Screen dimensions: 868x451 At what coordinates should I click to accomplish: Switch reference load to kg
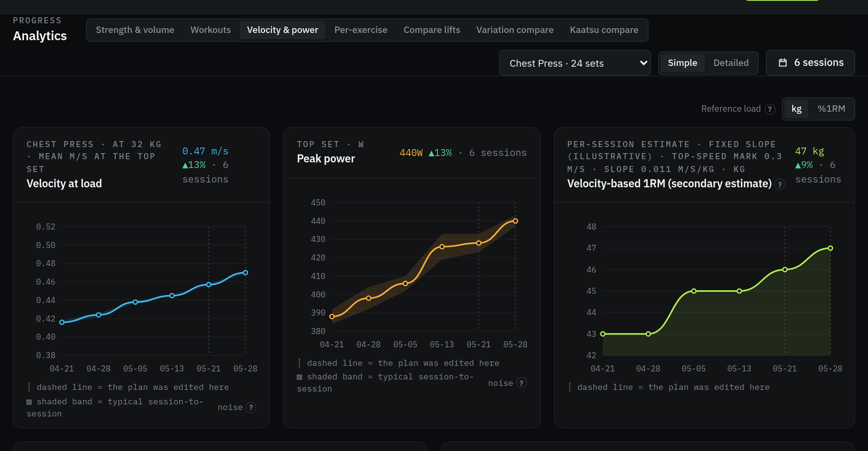click(796, 109)
